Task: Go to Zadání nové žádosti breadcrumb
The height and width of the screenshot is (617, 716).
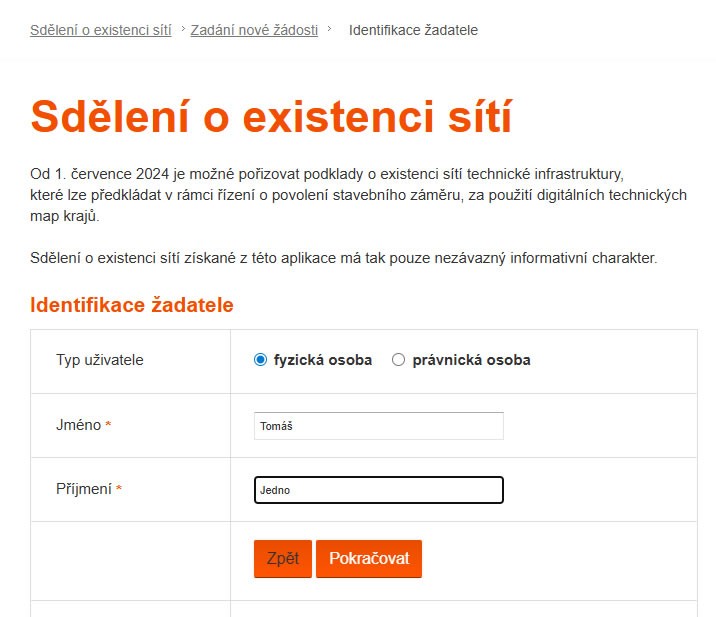Action: [254, 30]
